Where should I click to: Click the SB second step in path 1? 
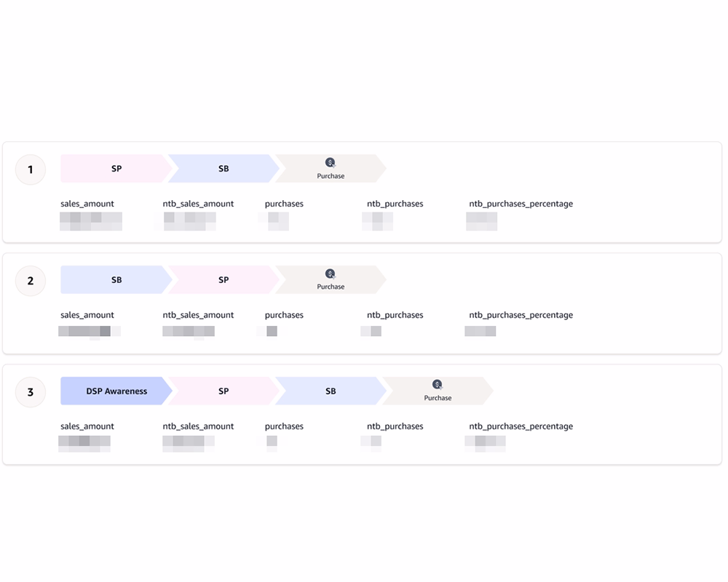[223, 169]
